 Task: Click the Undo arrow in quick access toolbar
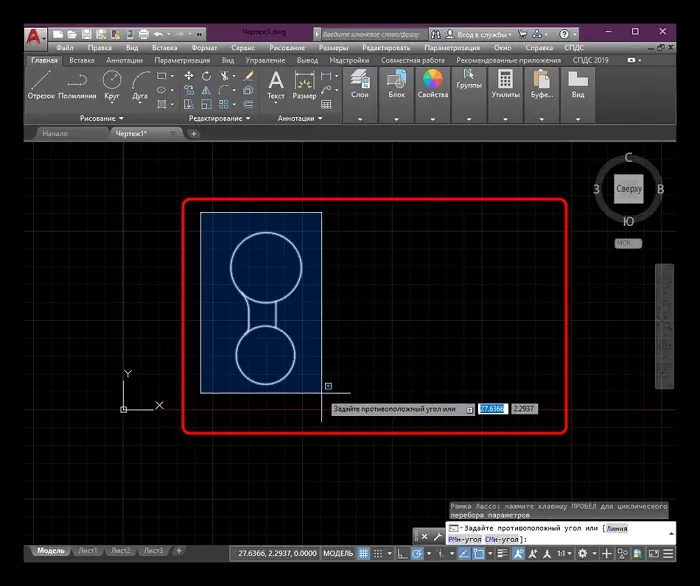tap(158, 34)
